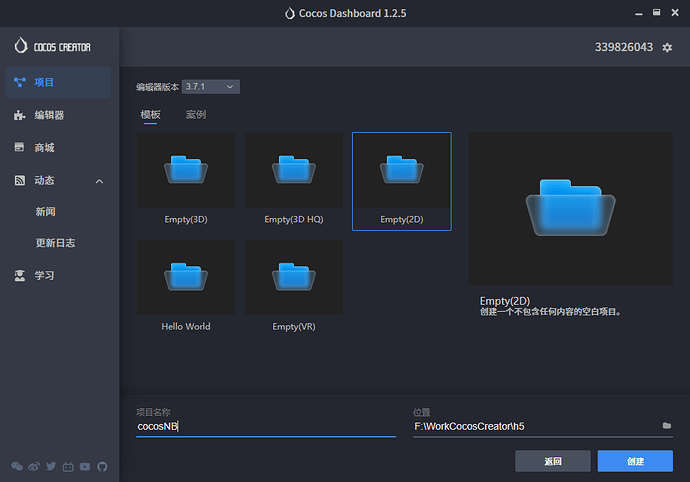Click the 位置 path input field
The image size is (690, 482).
point(536,426)
